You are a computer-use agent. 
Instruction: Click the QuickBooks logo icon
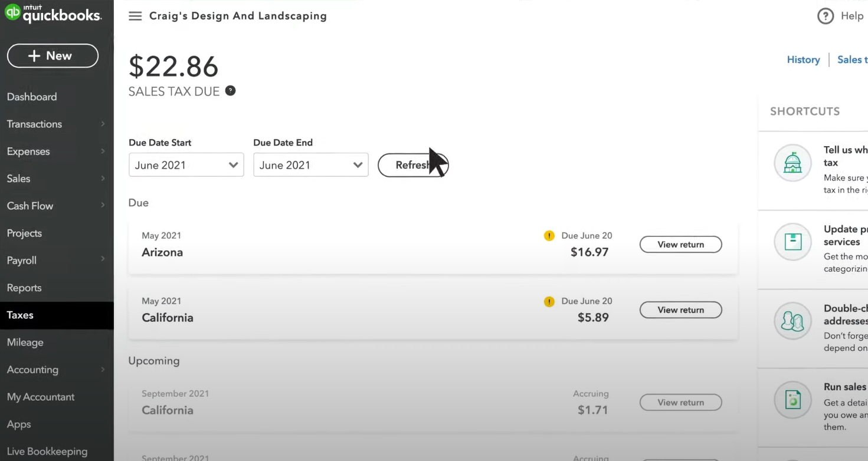(x=13, y=12)
